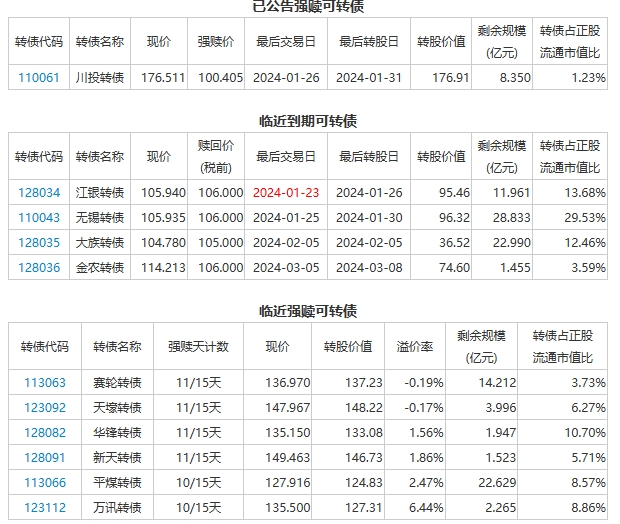The width and height of the screenshot is (620, 524).
Task: Open bond code link 113066
Action: pos(45,482)
